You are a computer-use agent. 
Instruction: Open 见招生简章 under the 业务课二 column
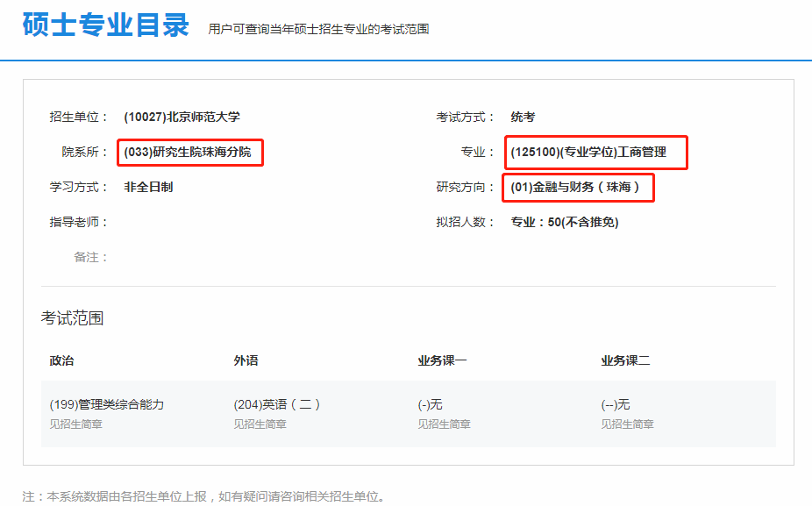click(627, 424)
